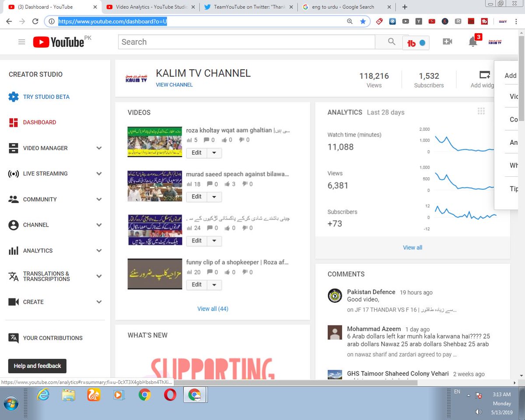525x420 pixels.
Task: Click the Community people icon
Action: [14, 199]
